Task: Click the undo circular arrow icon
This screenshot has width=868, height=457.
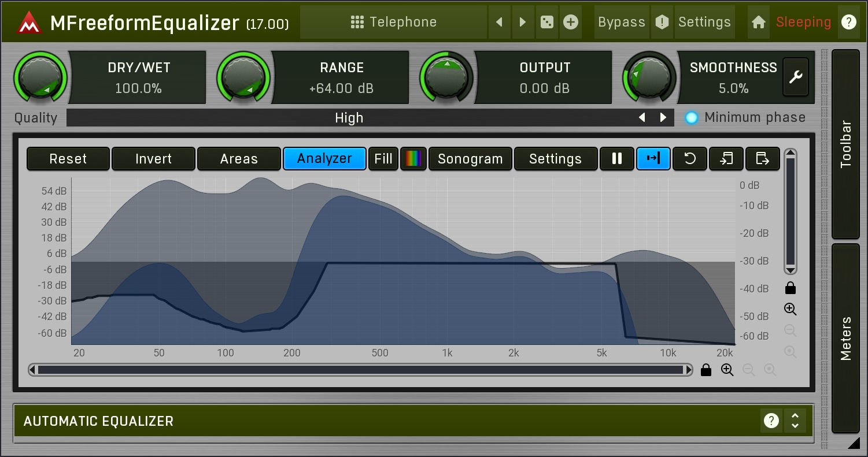Action: [690, 158]
